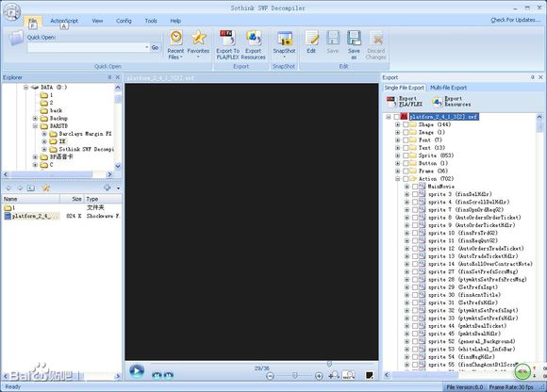Image resolution: width=547 pixels, height=392 pixels.
Task: Click the zoom out minus icon
Action: point(270,376)
